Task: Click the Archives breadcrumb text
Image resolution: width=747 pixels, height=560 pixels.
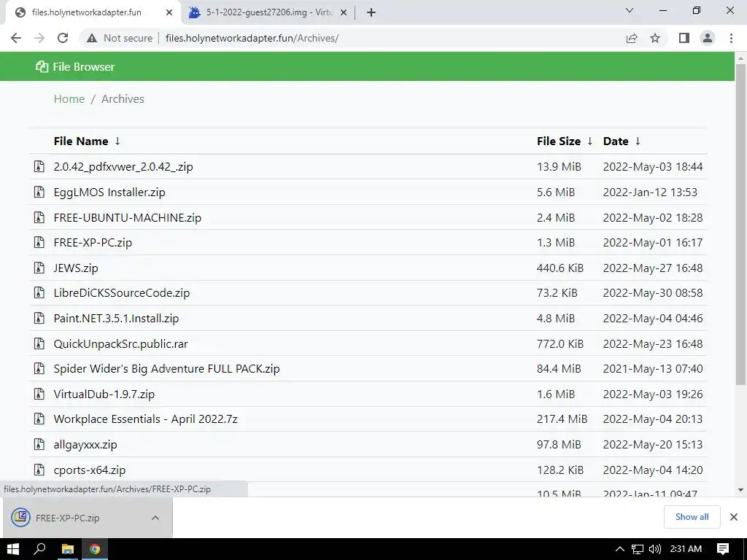Action: [x=123, y=99]
